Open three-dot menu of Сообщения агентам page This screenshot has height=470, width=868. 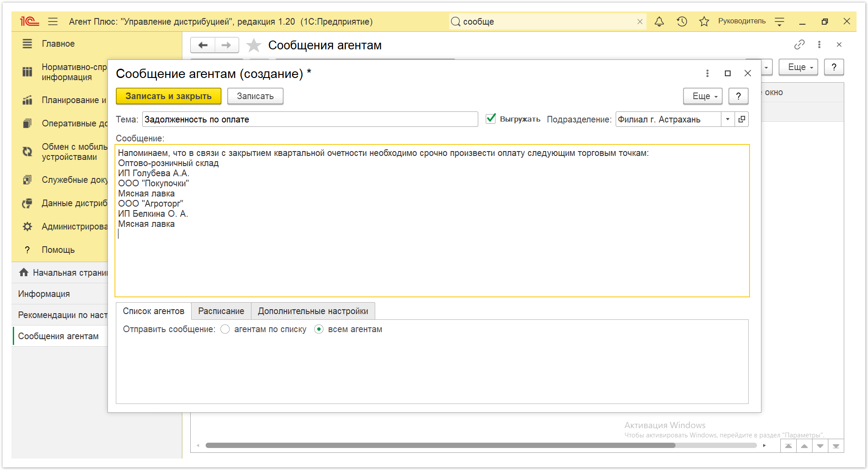point(819,44)
